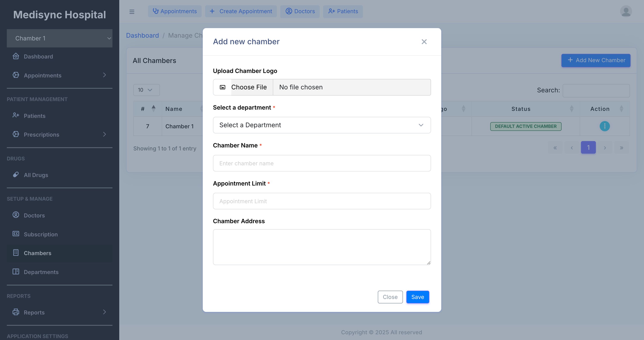The height and width of the screenshot is (340, 644).
Task: Click the three-dot action icon for Chamber 1
Action: (605, 126)
